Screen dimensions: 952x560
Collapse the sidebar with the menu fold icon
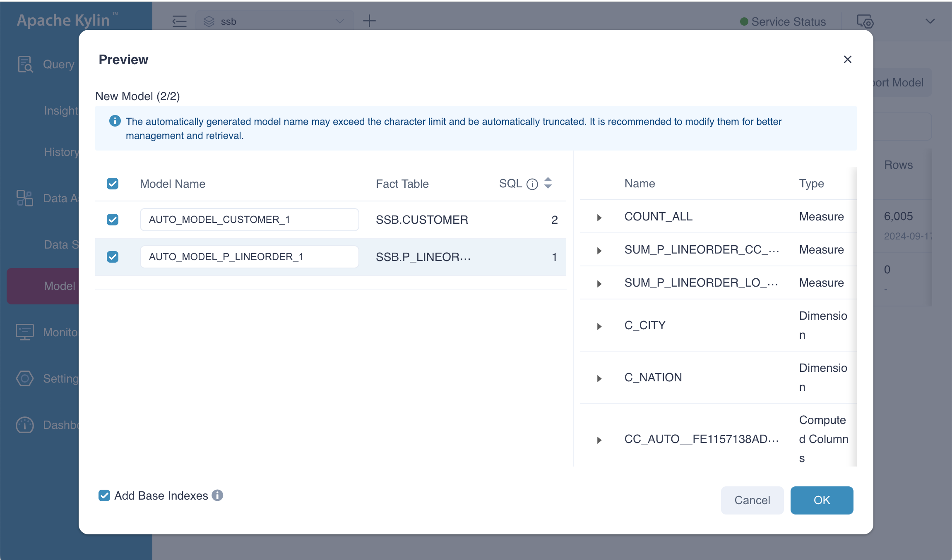click(179, 21)
